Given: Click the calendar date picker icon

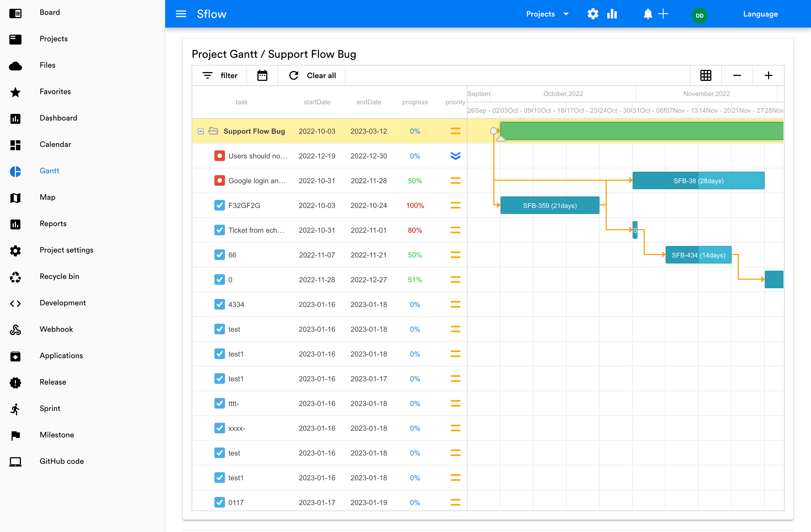Looking at the screenshot, I should (x=262, y=75).
